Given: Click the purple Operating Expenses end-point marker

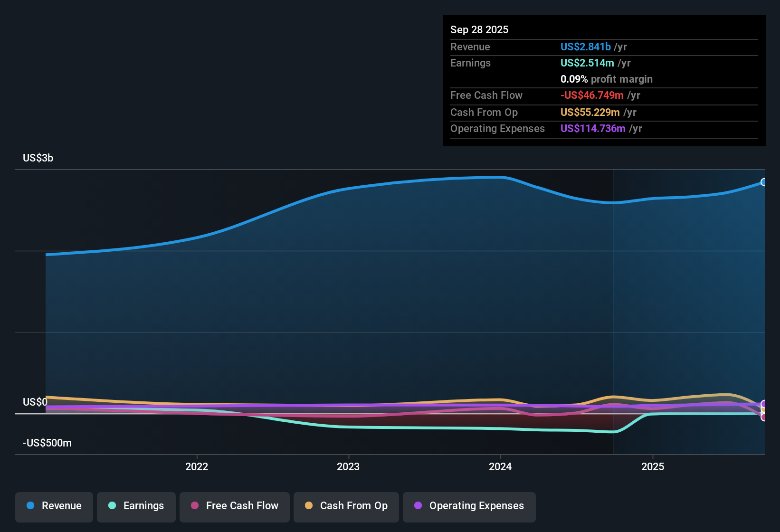Looking at the screenshot, I should point(764,404).
